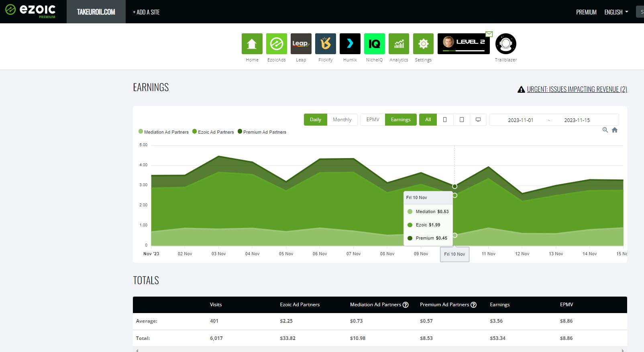Click the Mediation Ad Partners help icon
The height and width of the screenshot is (352, 644).
(406, 305)
